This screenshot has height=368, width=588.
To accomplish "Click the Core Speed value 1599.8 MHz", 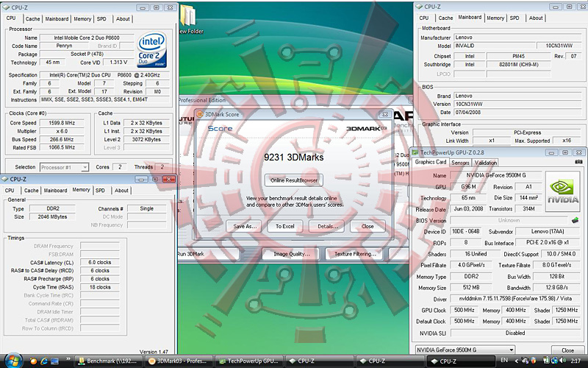I will tap(62, 123).
